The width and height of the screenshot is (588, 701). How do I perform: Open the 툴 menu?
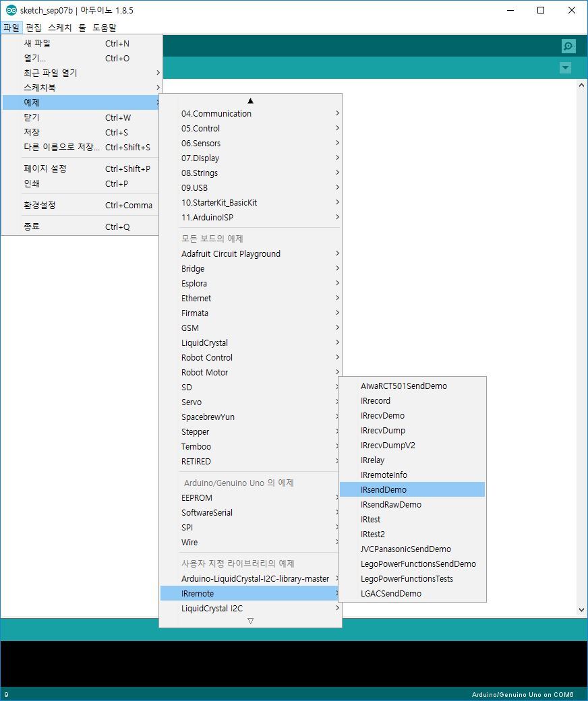(x=82, y=27)
